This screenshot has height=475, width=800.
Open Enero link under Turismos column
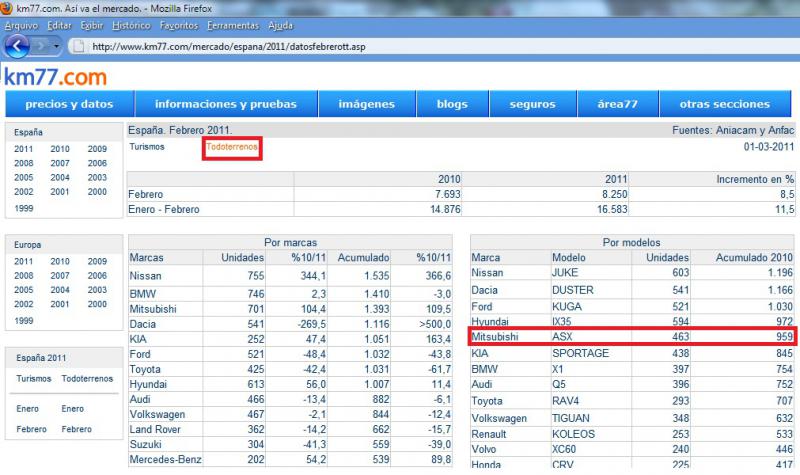28,409
